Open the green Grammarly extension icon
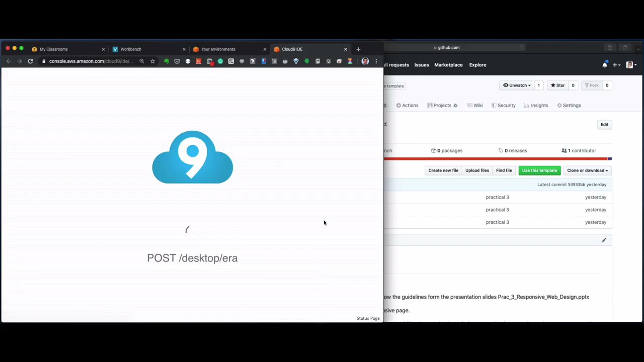This screenshot has width=644, height=362. point(220,61)
